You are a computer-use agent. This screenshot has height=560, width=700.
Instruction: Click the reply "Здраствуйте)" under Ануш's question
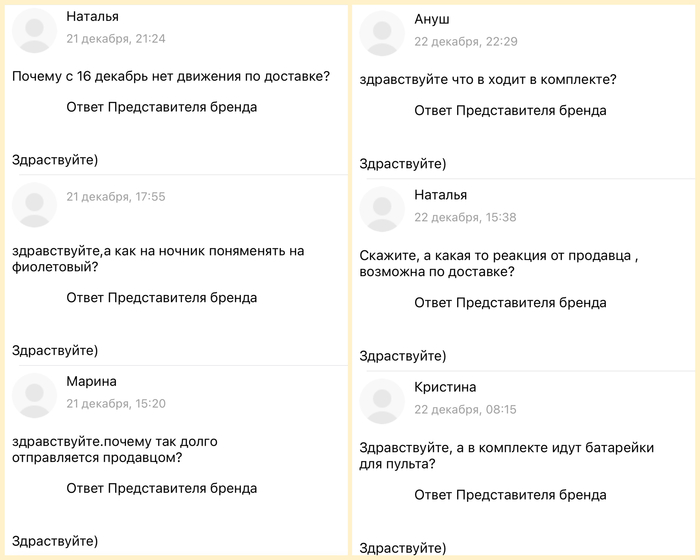click(403, 164)
